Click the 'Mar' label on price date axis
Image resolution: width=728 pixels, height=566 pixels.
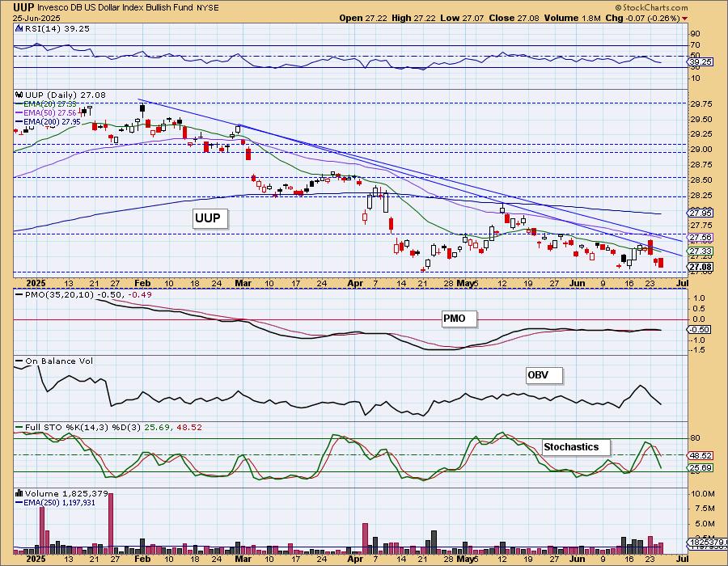[x=243, y=283]
